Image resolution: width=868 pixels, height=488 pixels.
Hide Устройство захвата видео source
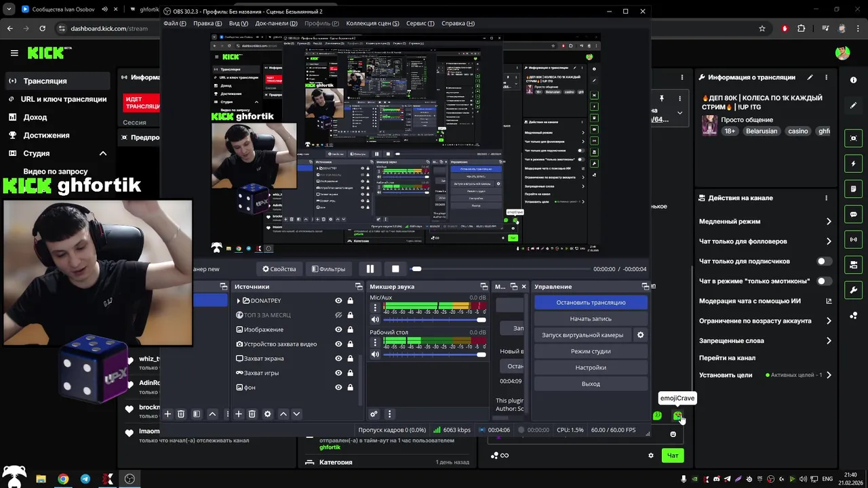(338, 344)
